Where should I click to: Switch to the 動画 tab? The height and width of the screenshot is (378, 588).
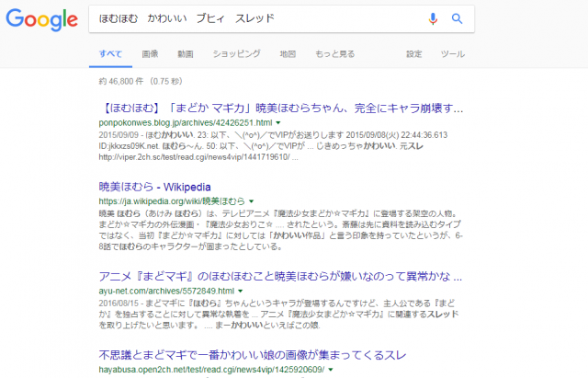[186, 53]
